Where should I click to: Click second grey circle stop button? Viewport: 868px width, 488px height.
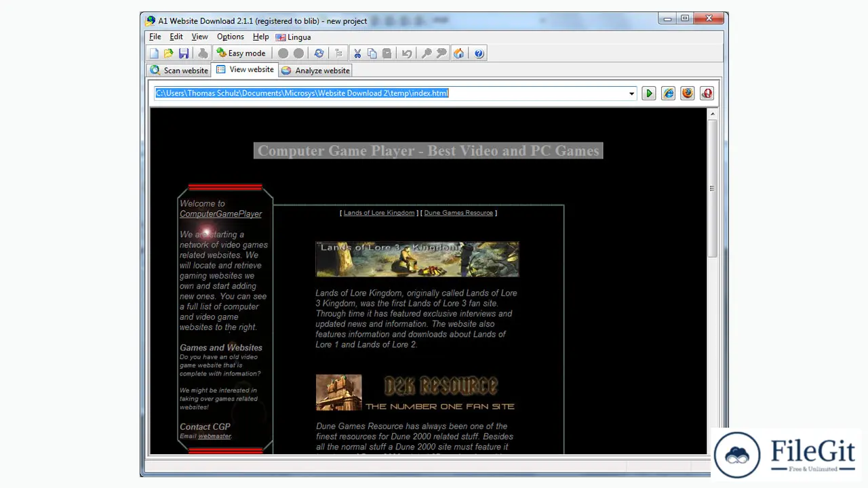pos(298,54)
